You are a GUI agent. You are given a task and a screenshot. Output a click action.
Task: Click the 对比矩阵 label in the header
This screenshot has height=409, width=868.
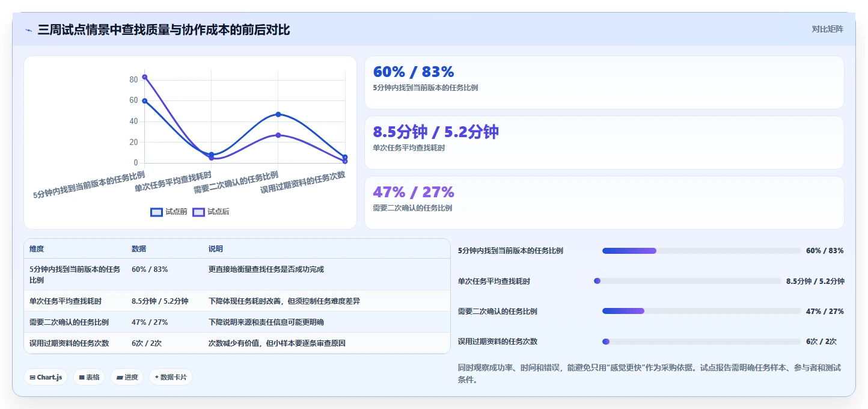pyautogui.click(x=827, y=29)
